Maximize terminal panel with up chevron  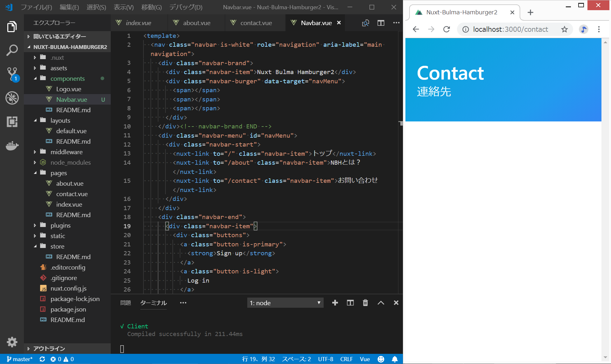tap(381, 303)
